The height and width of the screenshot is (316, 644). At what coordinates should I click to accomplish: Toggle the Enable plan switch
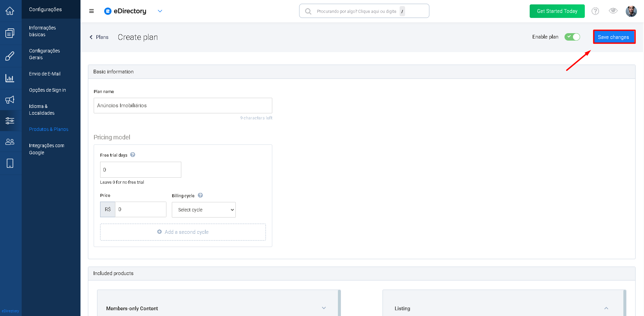pyautogui.click(x=572, y=37)
